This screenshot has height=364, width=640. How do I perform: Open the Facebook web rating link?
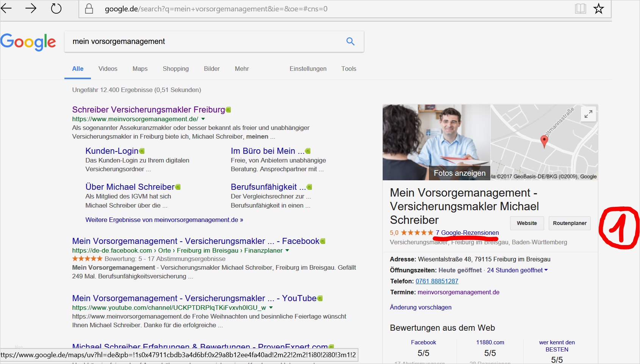(x=424, y=342)
